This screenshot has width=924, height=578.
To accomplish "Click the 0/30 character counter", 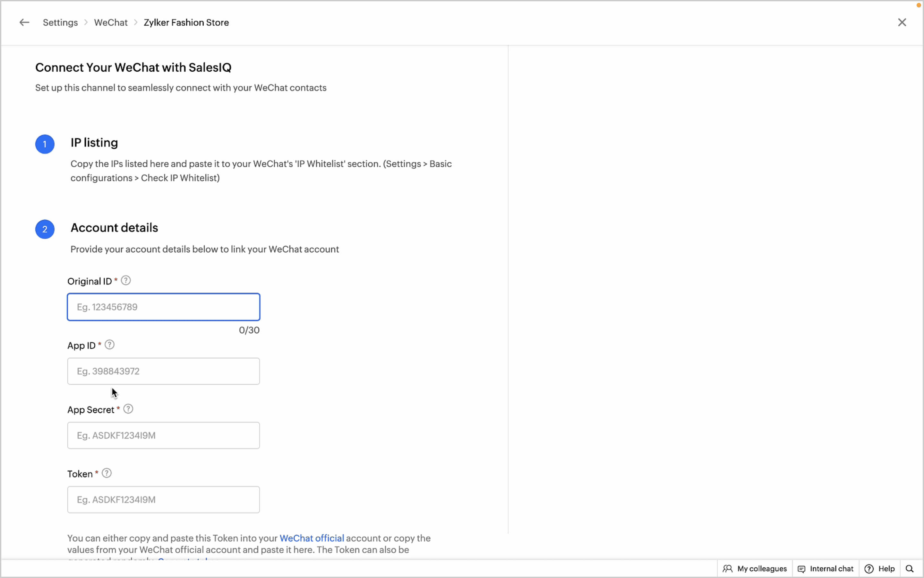I will [249, 330].
